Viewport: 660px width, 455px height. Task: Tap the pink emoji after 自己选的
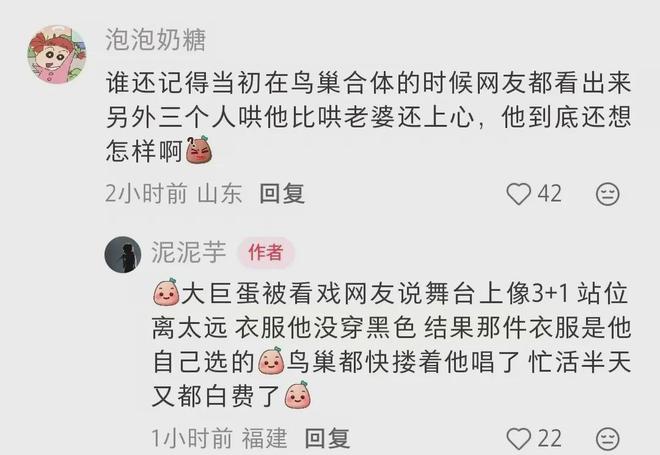(271, 360)
